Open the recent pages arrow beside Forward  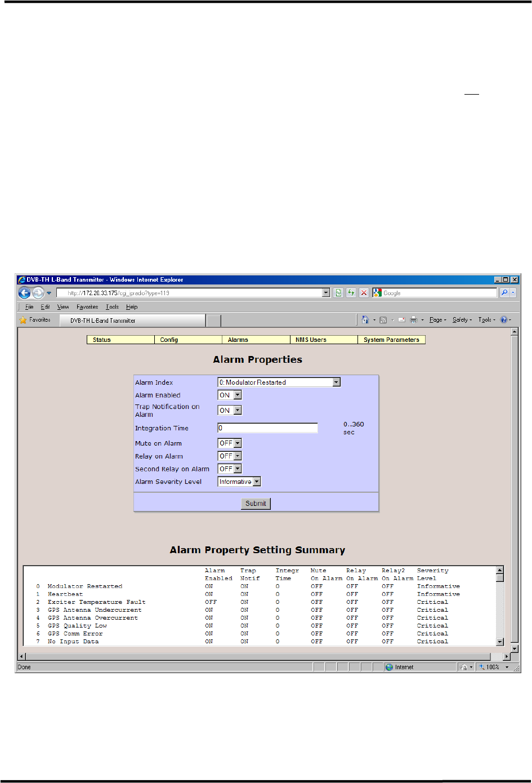pyautogui.click(x=49, y=293)
